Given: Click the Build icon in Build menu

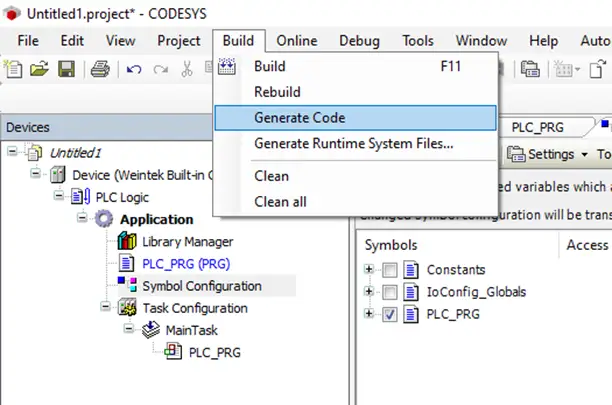Looking at the screenshot, I should click(227, 66).
